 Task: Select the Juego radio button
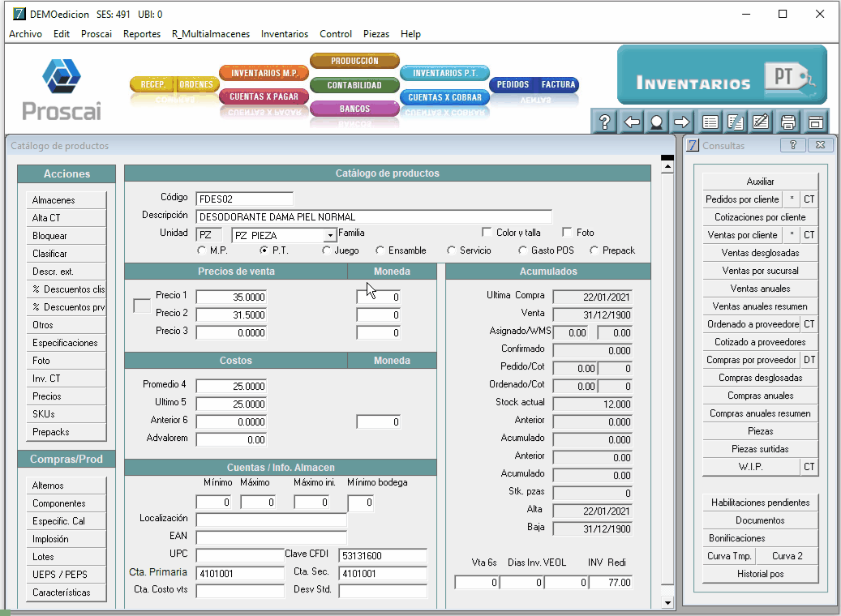(326, 250)
